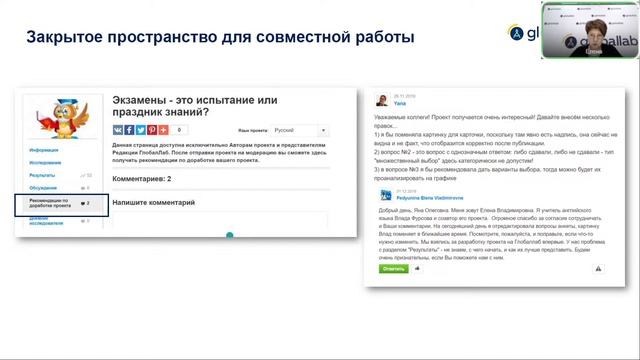Open the Русский project language dropdown
The width and height of the screenshot is (640, 360).
pos(300,130)
